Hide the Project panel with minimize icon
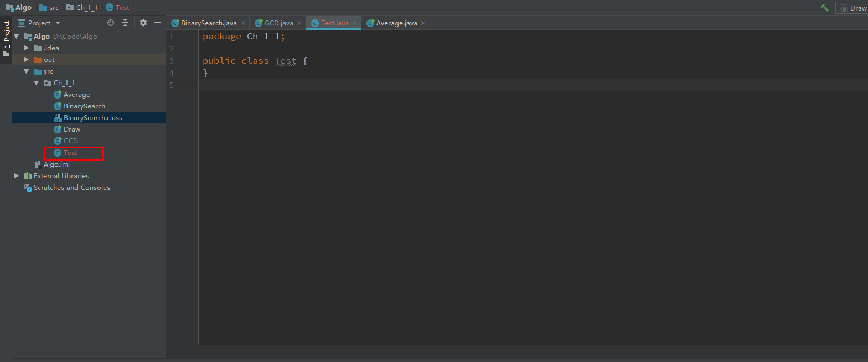 158,23
